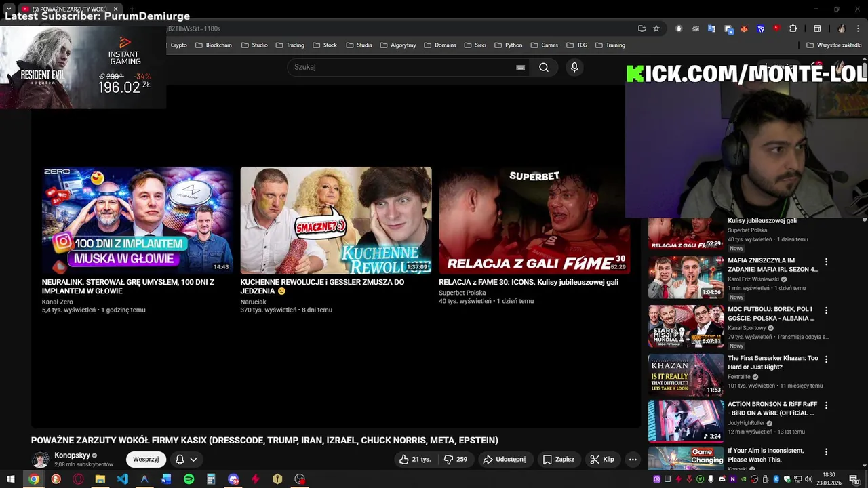Open Chrome three-dot menu
Image resolution: width=868 pixels, height=488 pixels.
point(859,28)
